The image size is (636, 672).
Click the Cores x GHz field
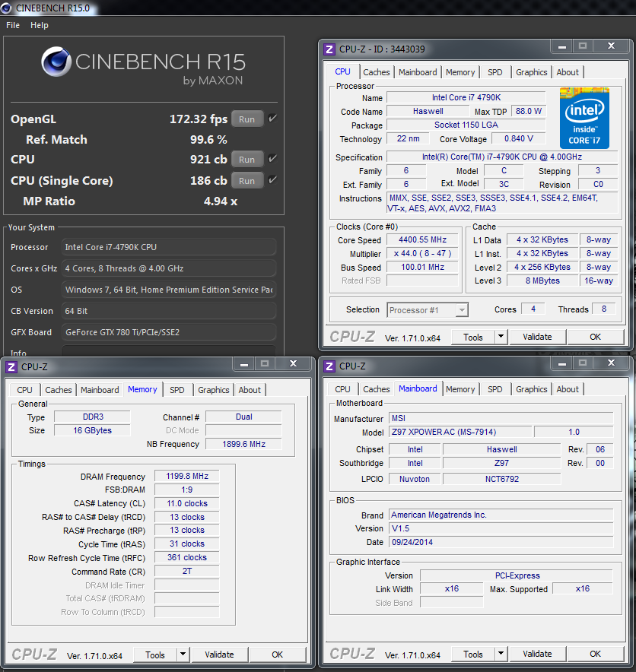point(169,268)
